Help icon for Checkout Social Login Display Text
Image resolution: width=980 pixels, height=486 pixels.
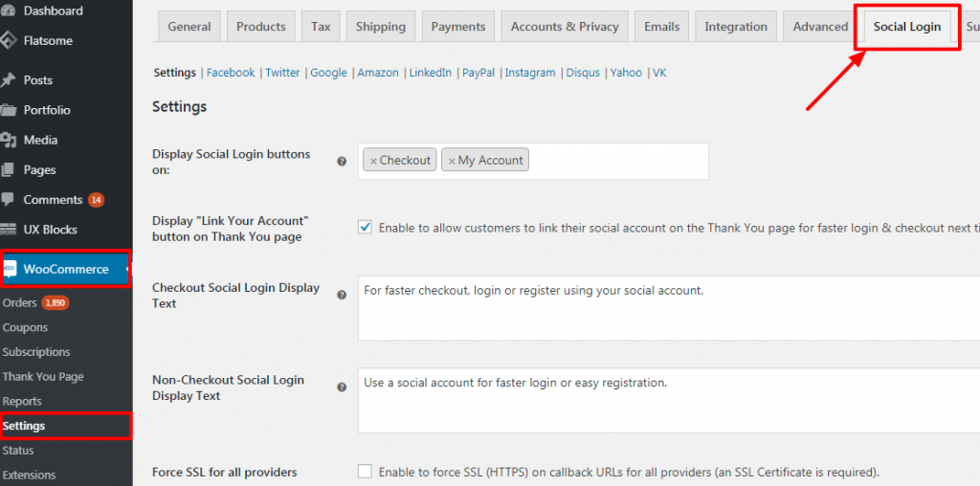[x=342, y=295]
